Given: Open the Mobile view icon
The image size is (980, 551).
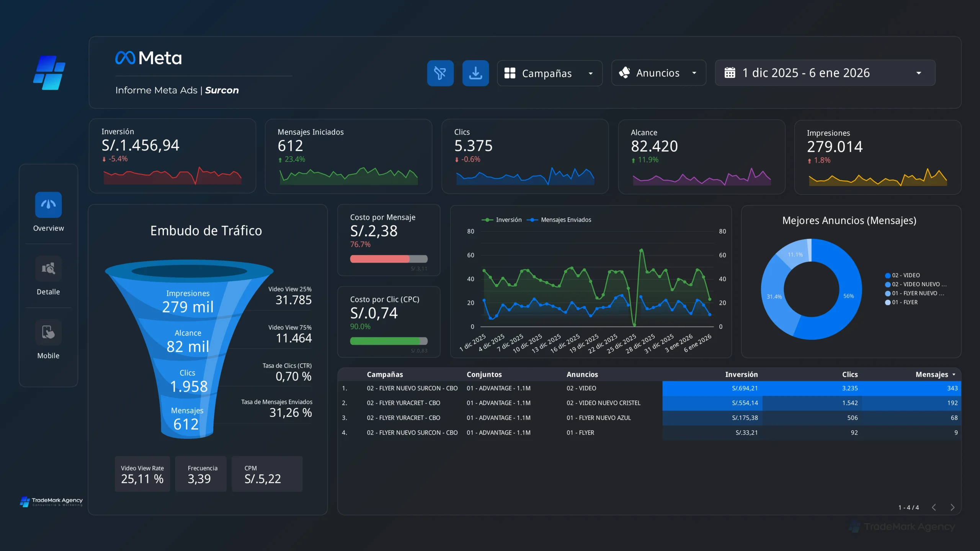Looking at the screenshot, I should pyautogui.click(x=48, y=332).
